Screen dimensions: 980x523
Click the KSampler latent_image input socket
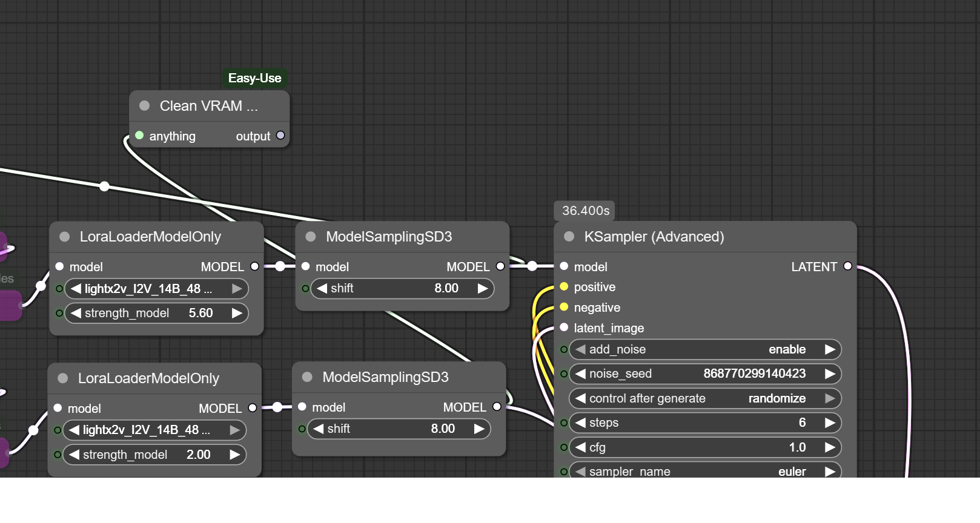pos(564,327)
